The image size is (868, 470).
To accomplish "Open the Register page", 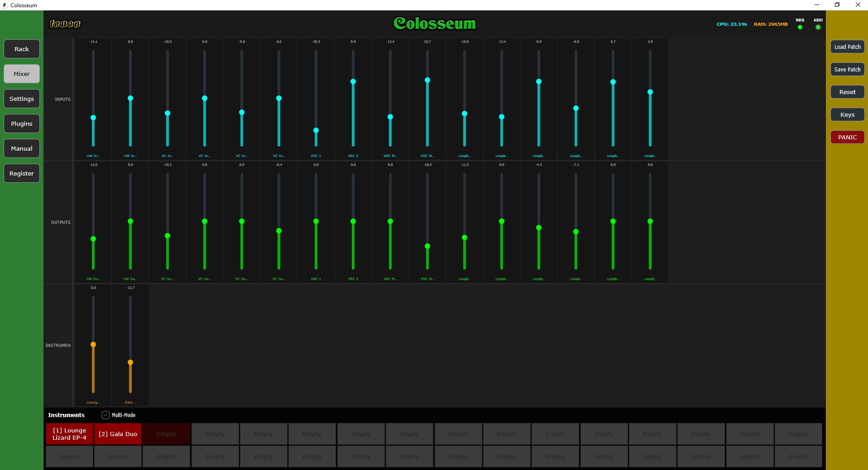I will (22, 173).
